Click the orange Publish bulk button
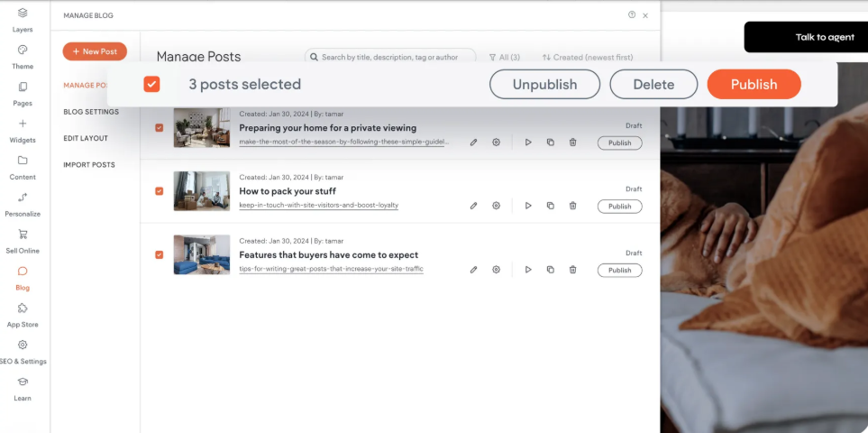Image resolution: width=868 pixels, height=433 pixels. coord(754,84)
